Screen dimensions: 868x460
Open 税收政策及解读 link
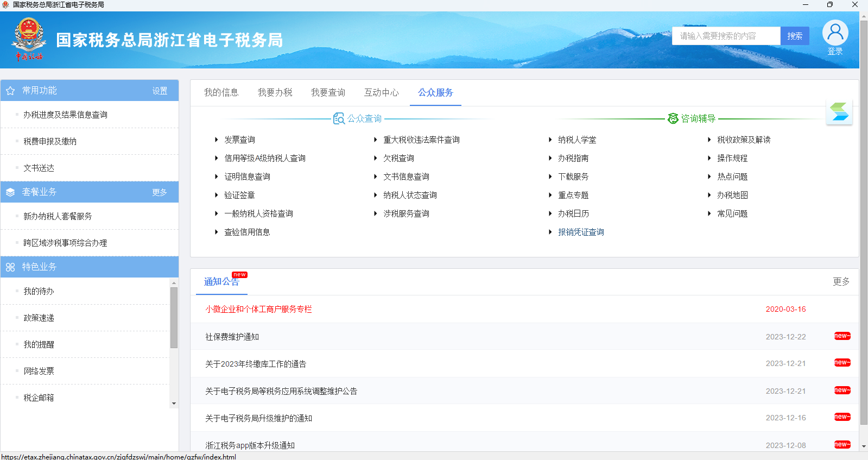pos(744,140)
